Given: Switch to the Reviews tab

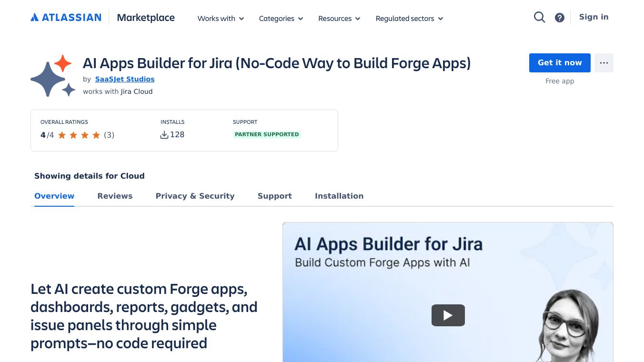Looking at the screenshot, I should pyautogui.click(x=115, y=196).
